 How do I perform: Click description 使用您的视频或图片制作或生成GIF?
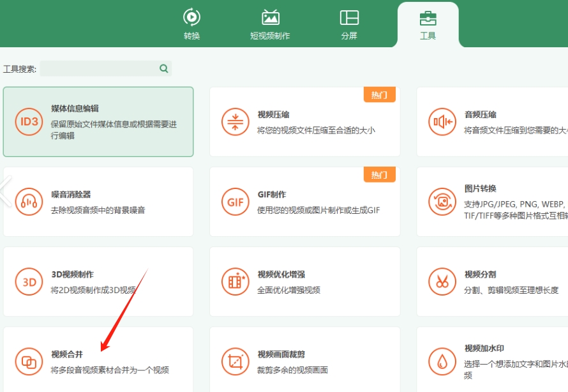(318, 210)
